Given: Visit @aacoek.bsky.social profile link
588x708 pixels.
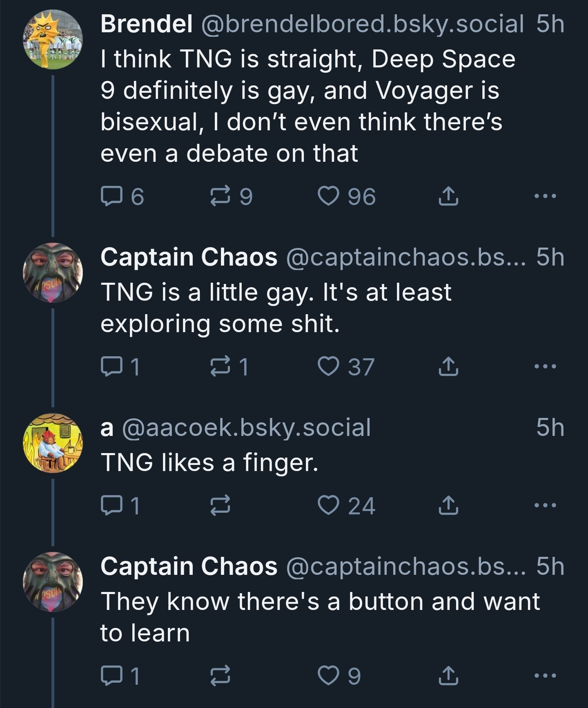Looking at the screenshot, I should (x=246, y=427).
